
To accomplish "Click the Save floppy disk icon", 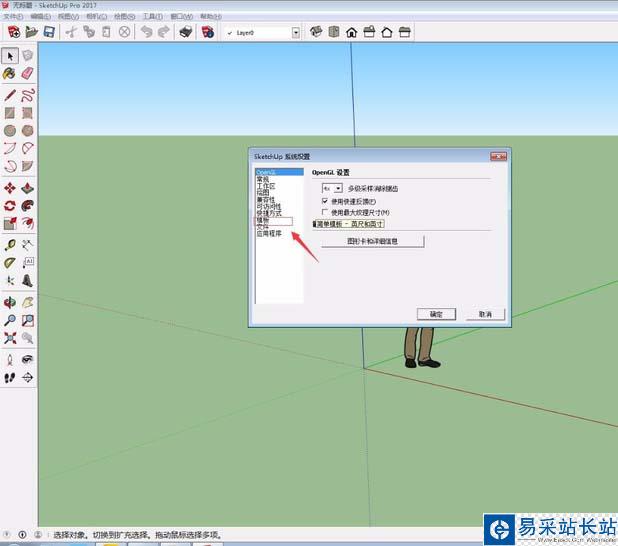I will tap(49, 32).
